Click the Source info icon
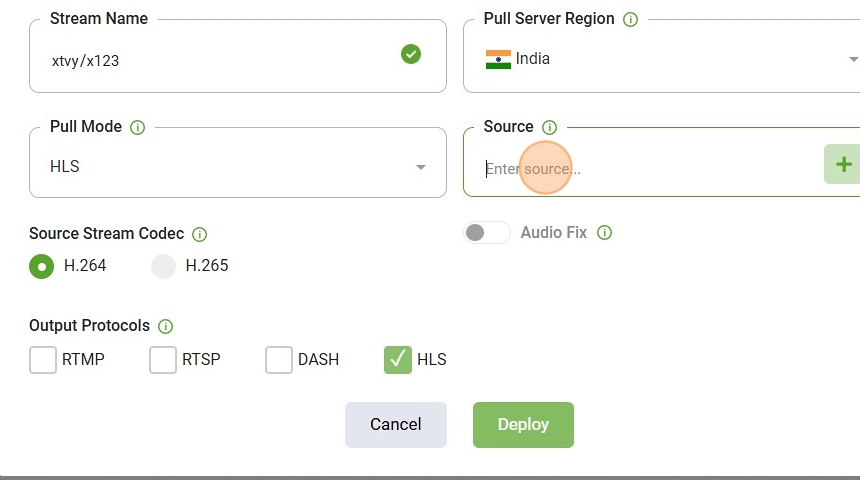This screenshot has height=480, width=860. coord(549,128)
